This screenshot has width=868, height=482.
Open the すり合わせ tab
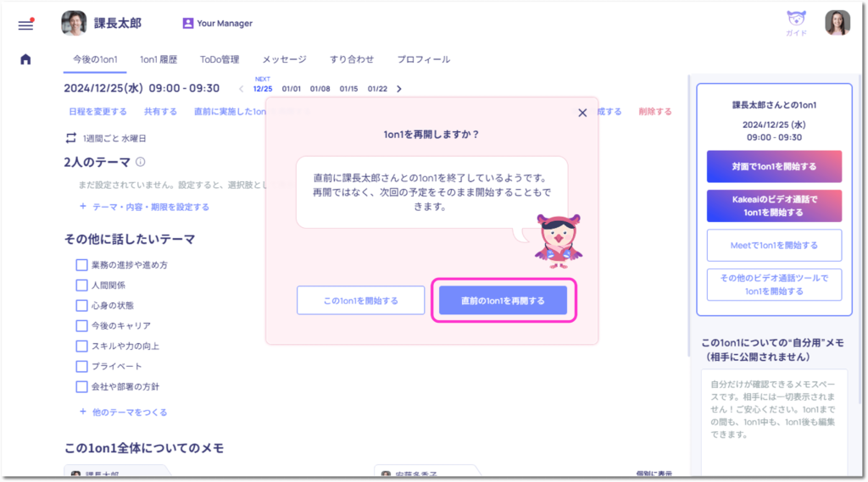pos(352,59)
